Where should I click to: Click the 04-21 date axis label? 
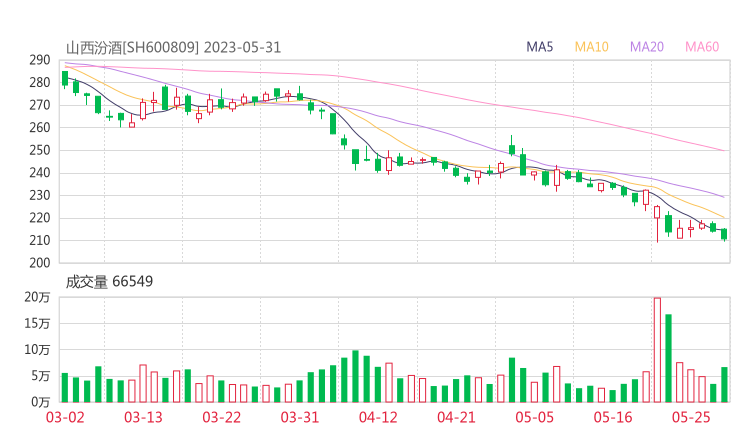tap(456, 417)
